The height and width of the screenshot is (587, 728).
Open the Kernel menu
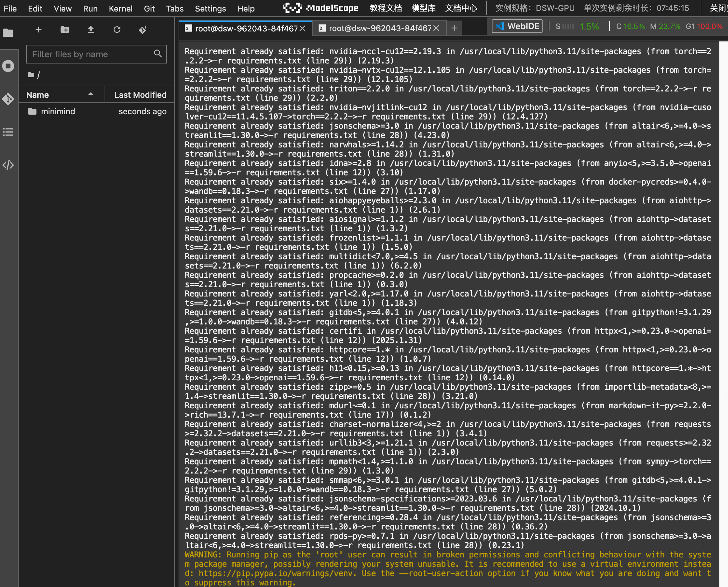(120, 9)
